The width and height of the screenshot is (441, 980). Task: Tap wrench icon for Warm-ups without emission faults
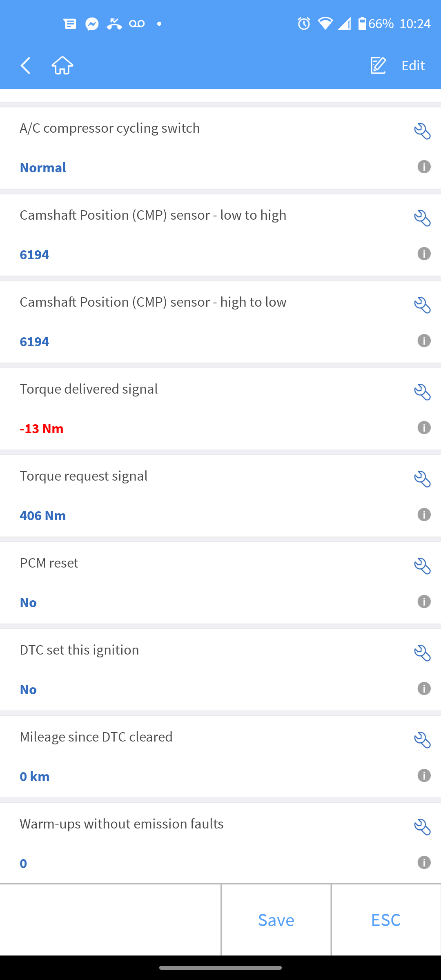[422, 827]
